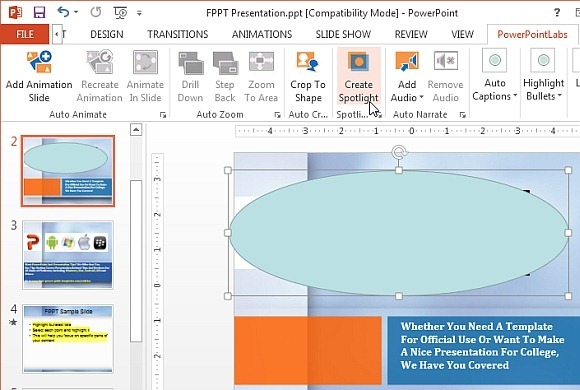
Task: Select slide 2 thumbnail
Action: tap(68, 171)
